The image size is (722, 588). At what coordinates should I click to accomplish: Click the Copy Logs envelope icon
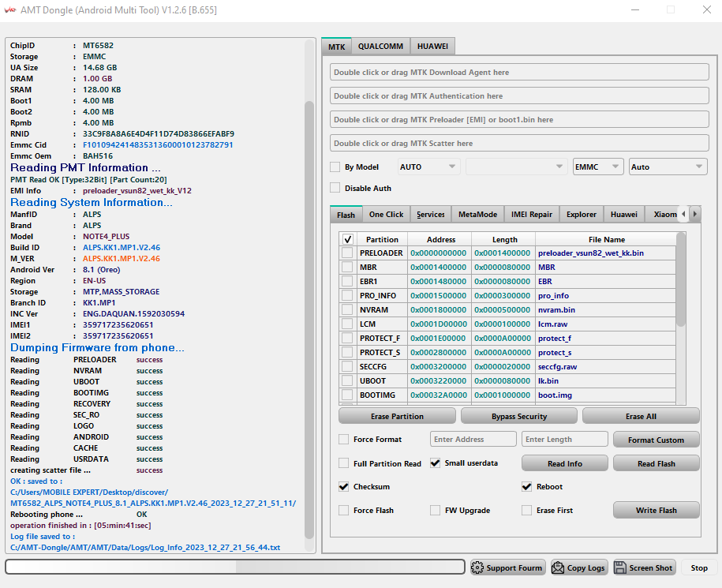click(558, 567)
